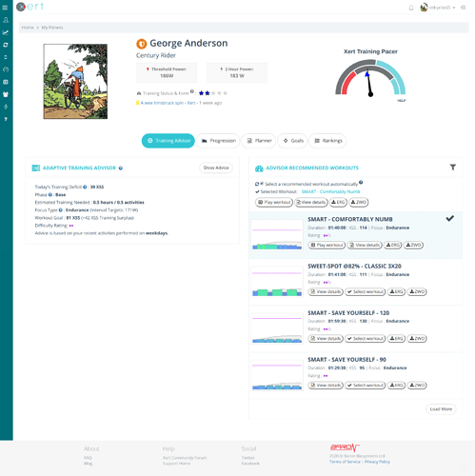Click HELP under the Training Pacer gauge
The image size is (475, 476).
402,101
